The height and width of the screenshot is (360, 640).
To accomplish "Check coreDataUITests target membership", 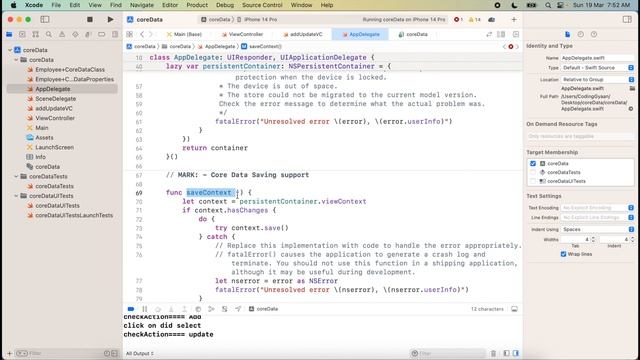I will click(533, 181).
